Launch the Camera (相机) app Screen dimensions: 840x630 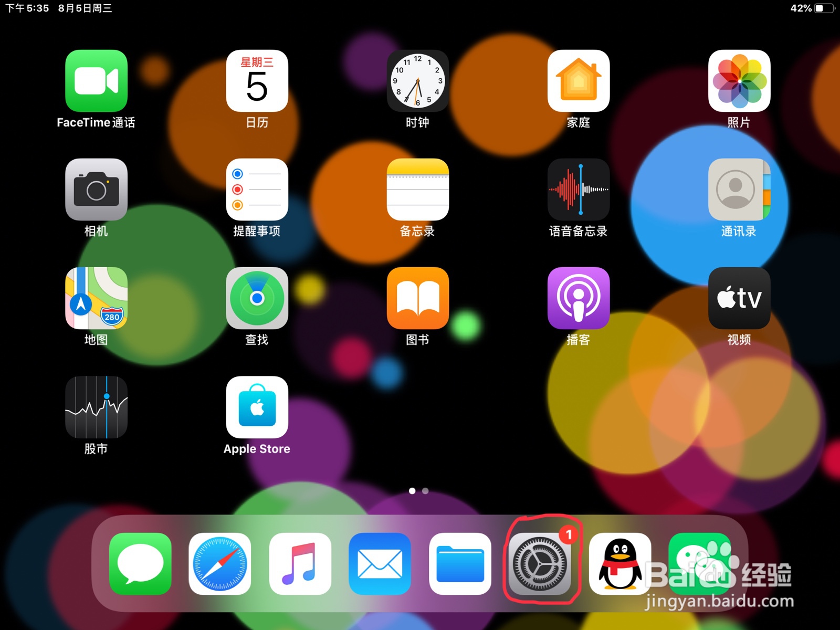(96, 190)
